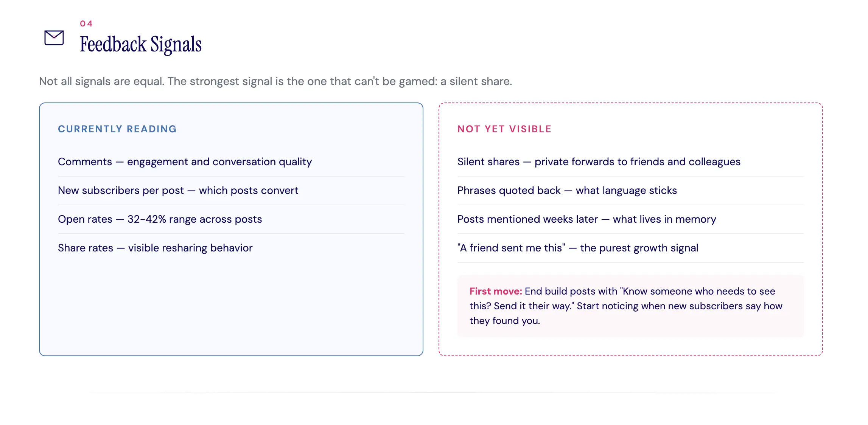Select the Share rates resharing item
The height and width of the screenshot is (425, 868).
[x=231, y=248]
